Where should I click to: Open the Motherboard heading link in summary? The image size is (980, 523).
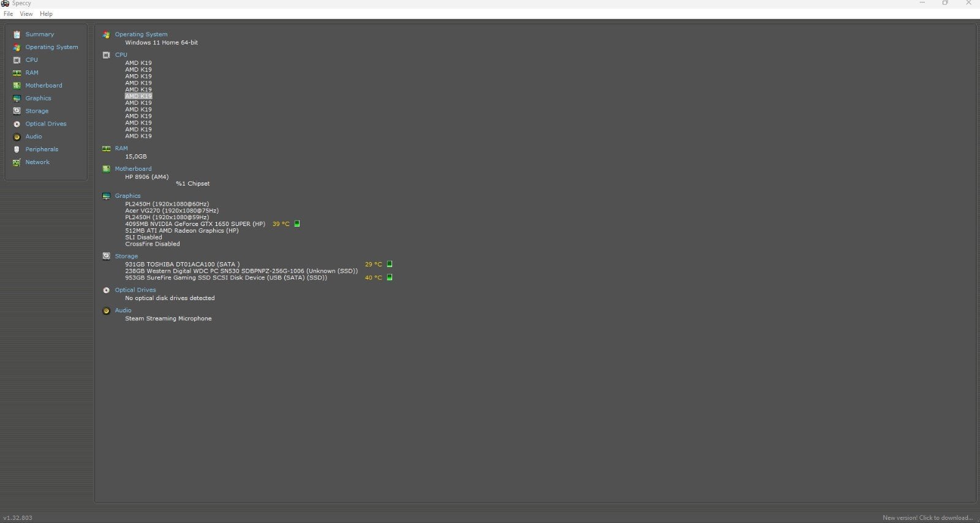point(133,168)
